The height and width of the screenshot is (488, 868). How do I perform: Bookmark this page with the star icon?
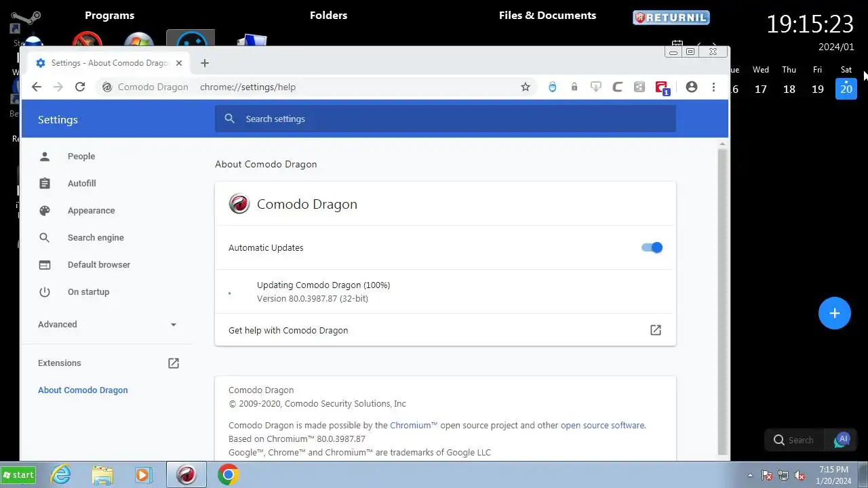pos(526,87)
